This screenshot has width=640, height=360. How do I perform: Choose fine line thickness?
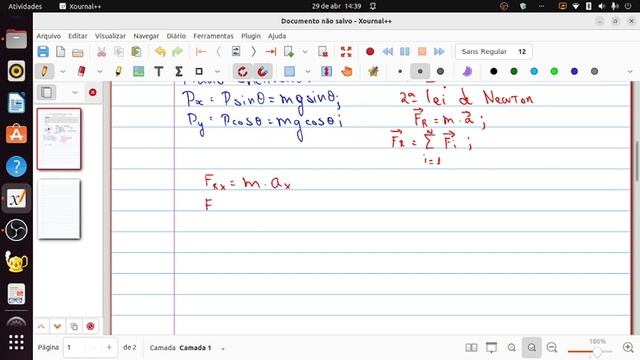(x=400, y=71)
